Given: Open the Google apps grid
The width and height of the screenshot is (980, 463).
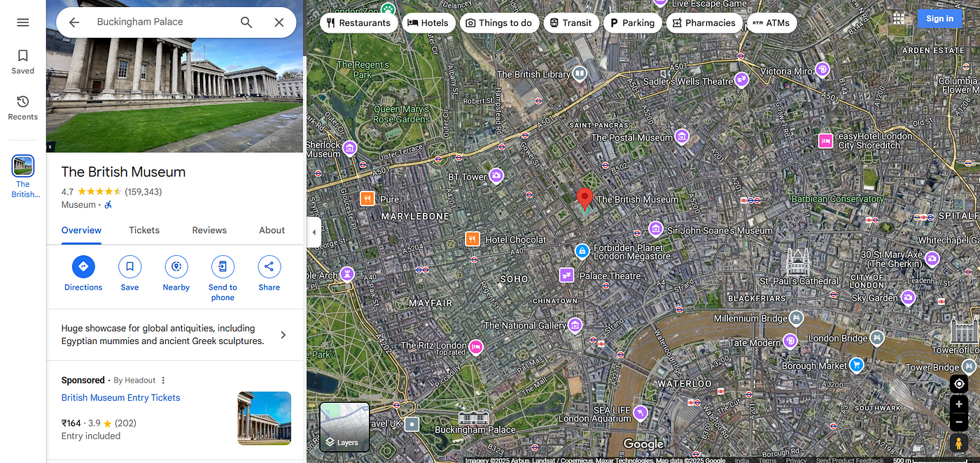Looking at the screenshot, I should click(899, 18).
